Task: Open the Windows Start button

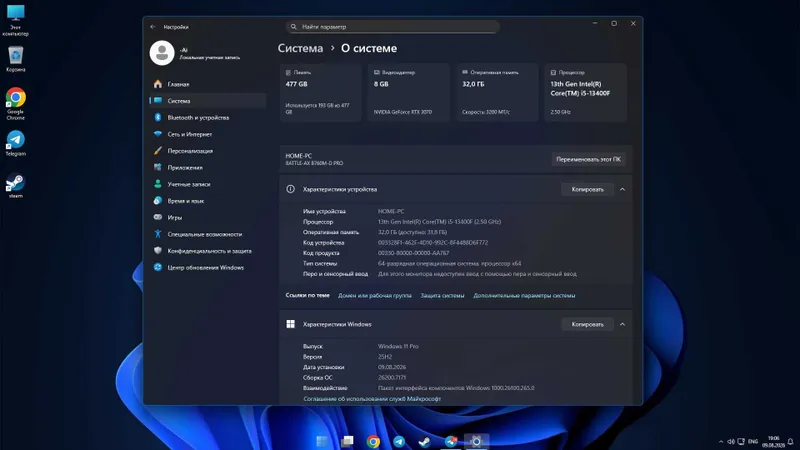Action: pyautogui.click(x=321, y=441)
